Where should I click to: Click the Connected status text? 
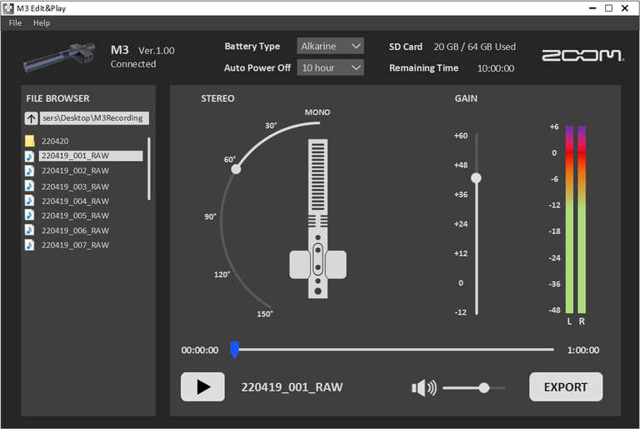pyautogui.click(x=133, y=64)
